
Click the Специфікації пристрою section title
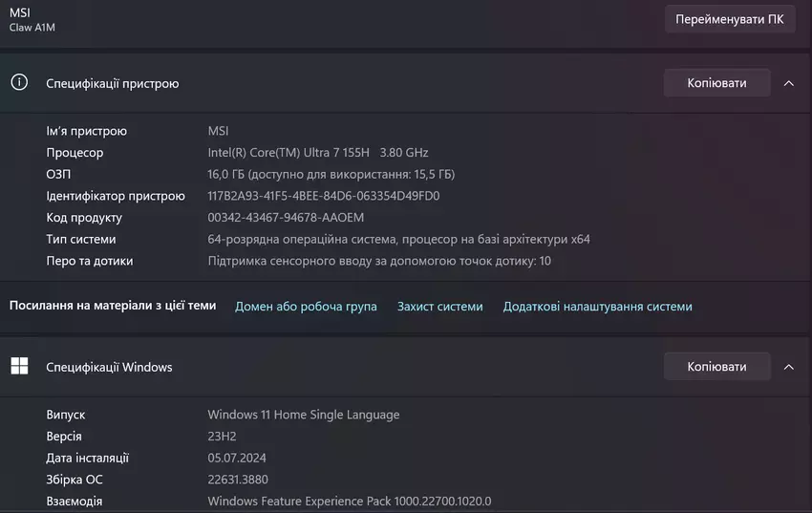(x=113, y=83)
